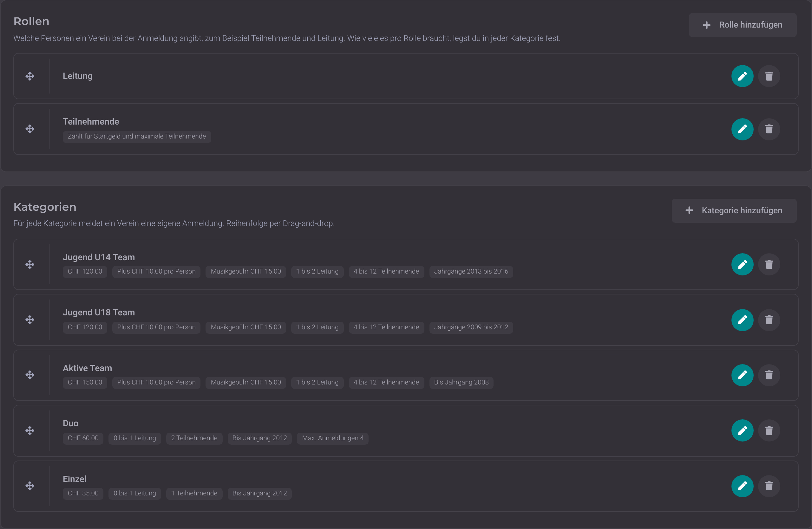
Task: Click the Kategorie hinzufügen button
Action: point(734,211)
